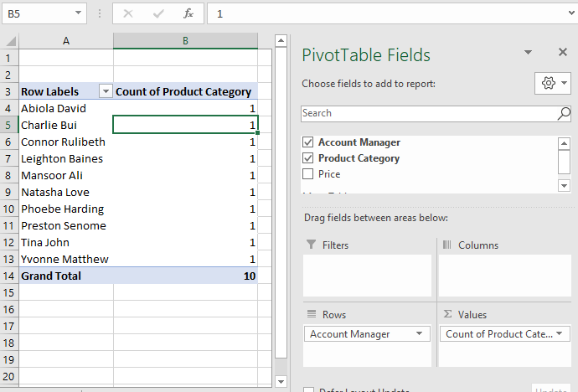578x392 pixels.
Task: Open Count of Product Category value dropdown
Action: (559, 334)
